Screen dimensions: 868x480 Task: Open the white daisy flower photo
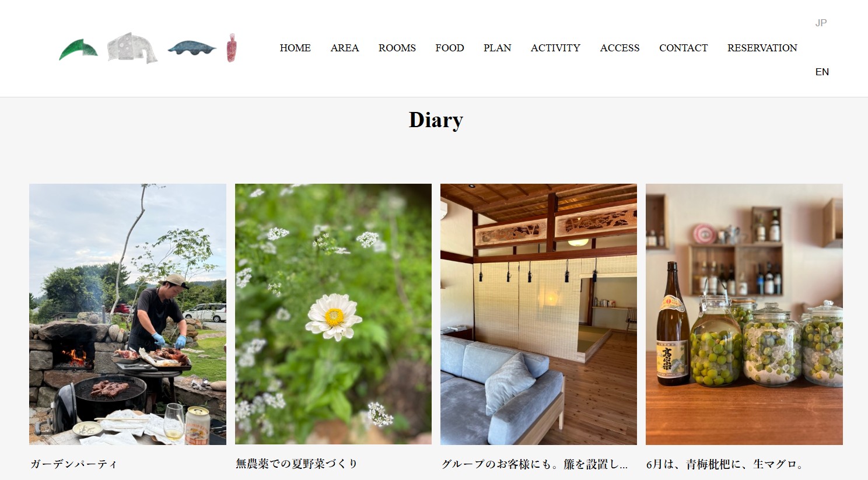pyautogui.click(x=333, y=314)
